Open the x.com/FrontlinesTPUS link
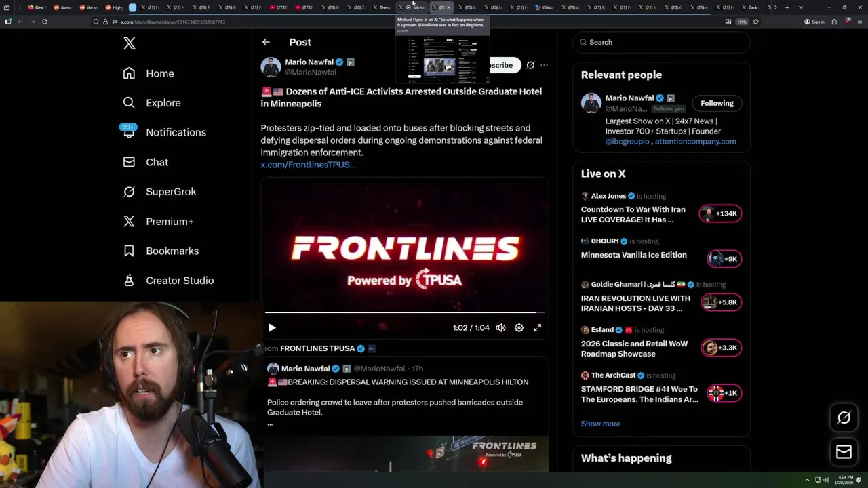Screen dimensions: 868x488 (308, 165)
